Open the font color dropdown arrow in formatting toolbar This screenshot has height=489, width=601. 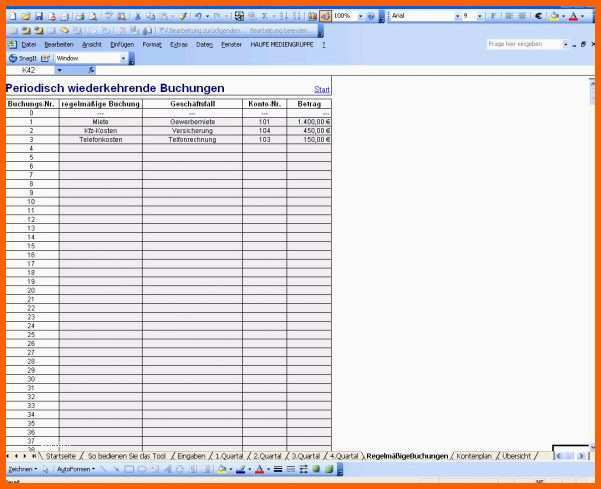pyautogui.click(x=582, y=16)
